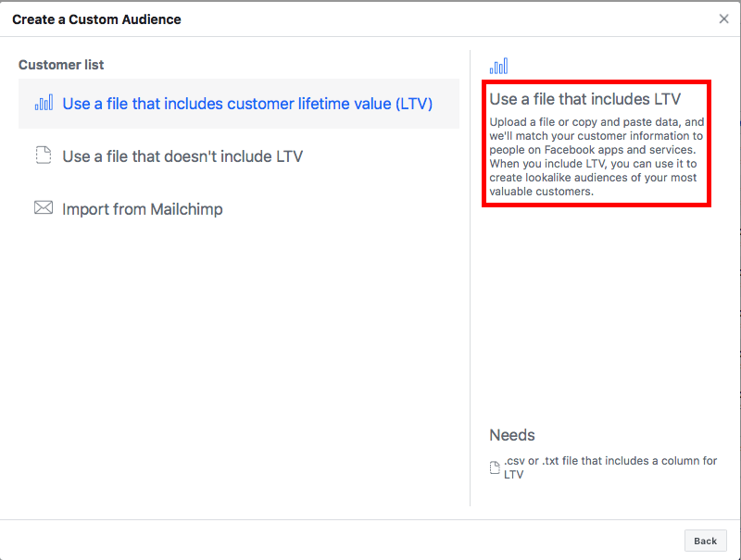Click the small file icon under Needs
741x560 pixels.
pos(495,467)
